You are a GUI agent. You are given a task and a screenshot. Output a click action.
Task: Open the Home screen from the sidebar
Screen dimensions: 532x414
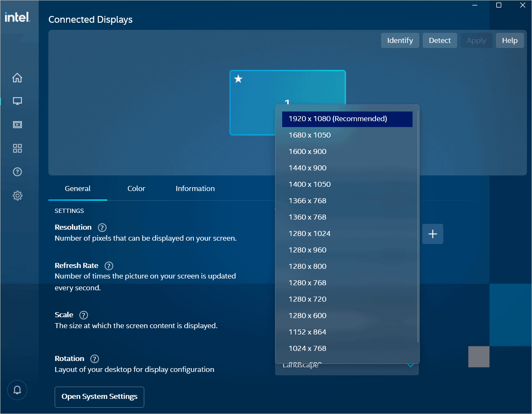click(x=17, y=77)
